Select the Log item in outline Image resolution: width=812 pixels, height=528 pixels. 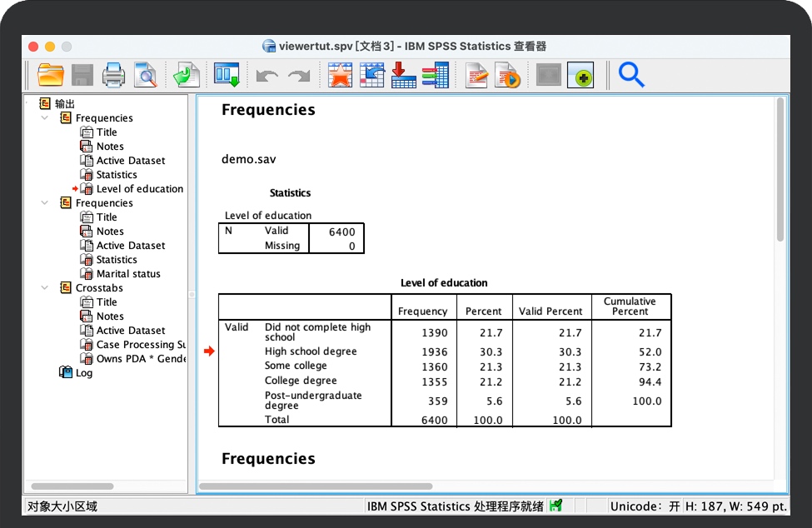(84, 373)
